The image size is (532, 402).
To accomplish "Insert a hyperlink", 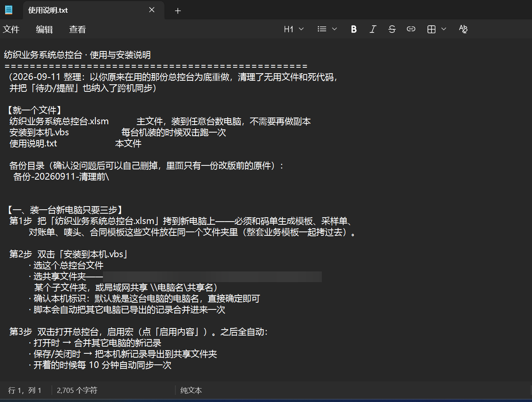I will tap(411, 29).
